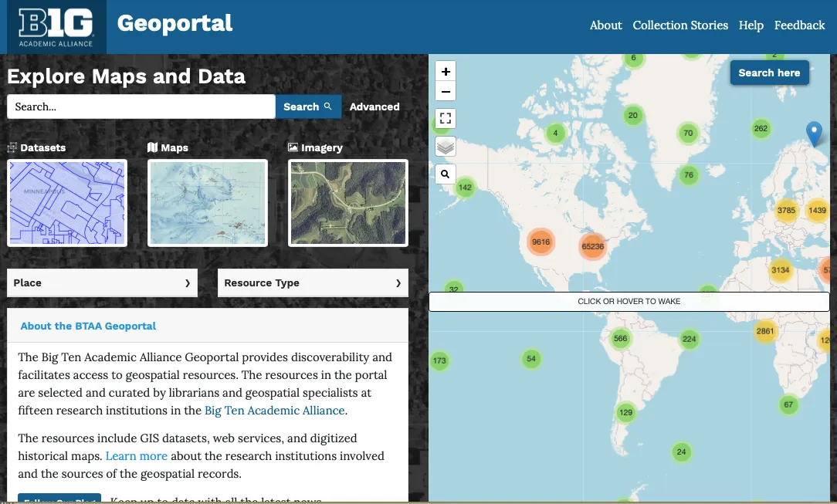Click inside the Search text field
The height and width of the screenshot is (504, 837).
point(141,107)
